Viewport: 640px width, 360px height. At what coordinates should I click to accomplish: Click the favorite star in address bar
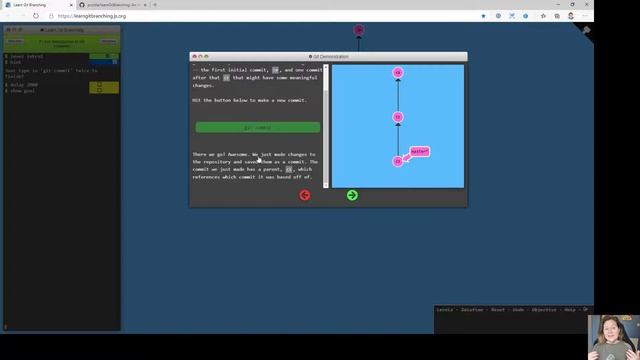tap(483, 16)
